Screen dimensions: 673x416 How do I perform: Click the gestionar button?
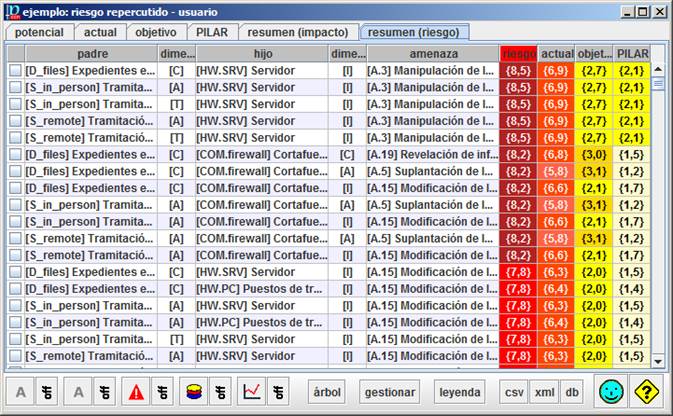[389, 392]
